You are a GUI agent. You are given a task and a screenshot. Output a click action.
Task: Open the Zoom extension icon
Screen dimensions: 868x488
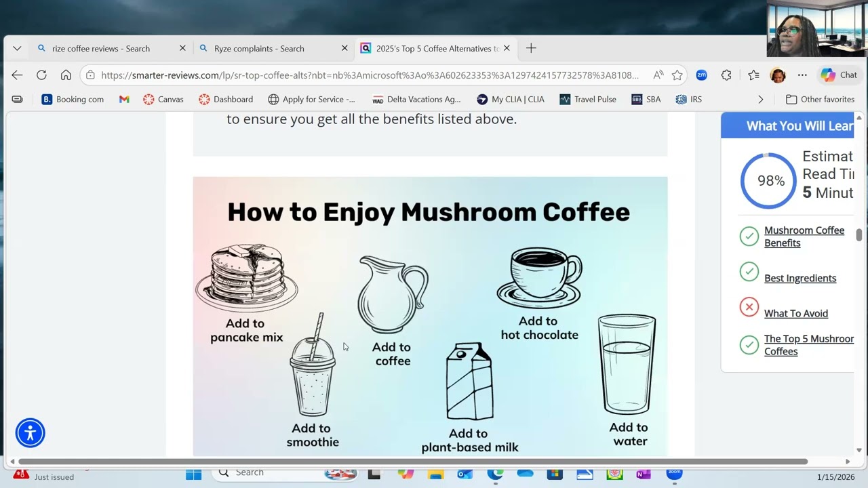(x=702, y=75)
